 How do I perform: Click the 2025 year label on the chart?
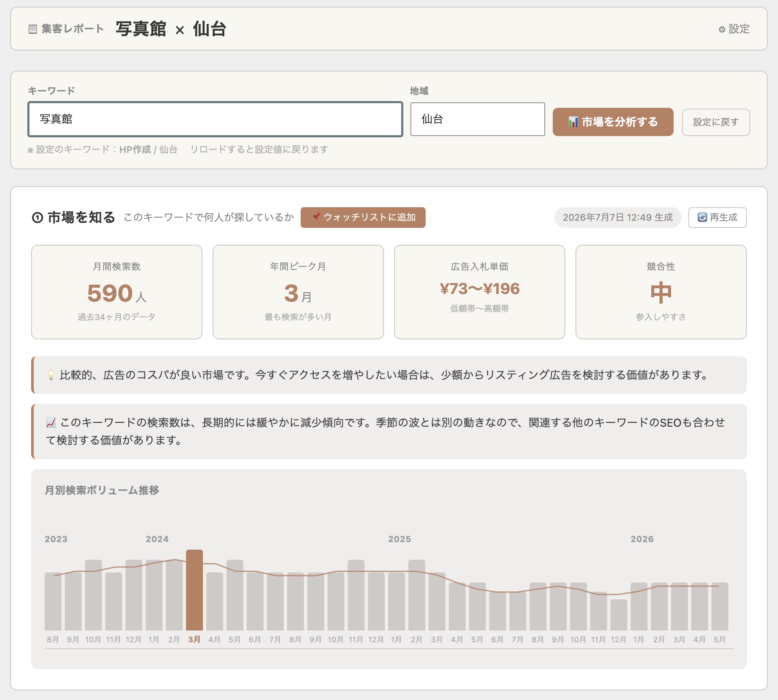pos(400,539)
